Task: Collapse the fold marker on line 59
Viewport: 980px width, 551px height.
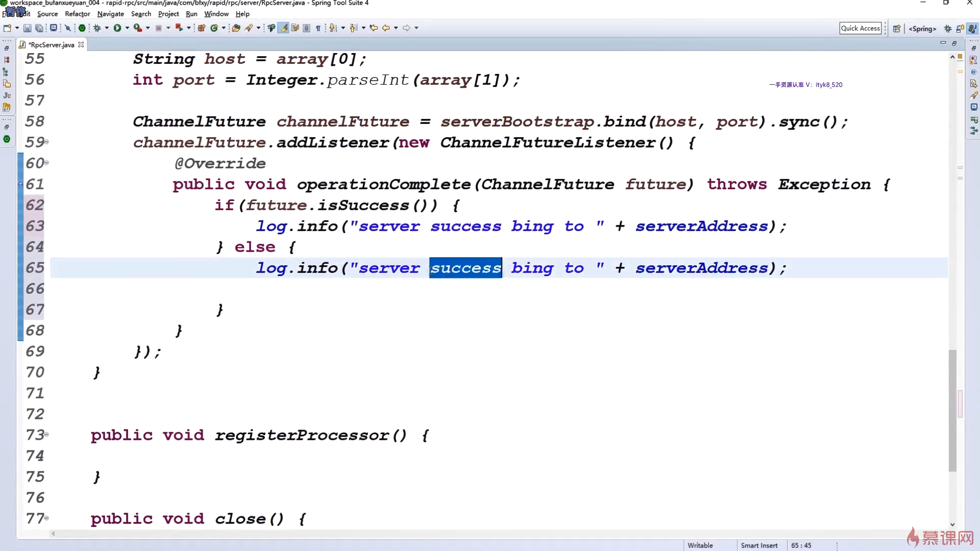Action: click(x=46, y=142)
